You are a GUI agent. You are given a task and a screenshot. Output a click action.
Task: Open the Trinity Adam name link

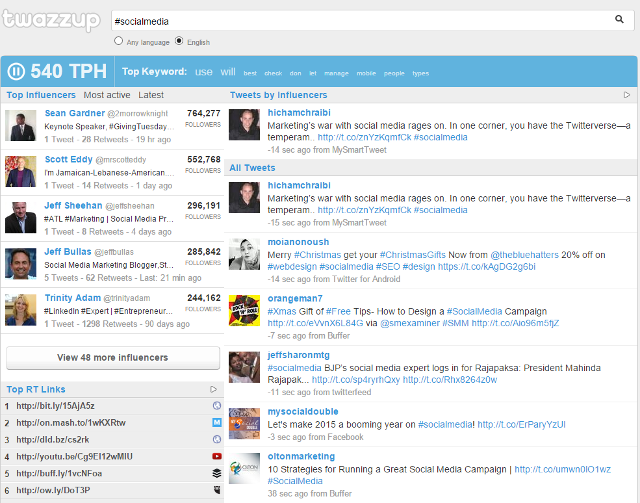pyautogui.click(x=73, y=298)
